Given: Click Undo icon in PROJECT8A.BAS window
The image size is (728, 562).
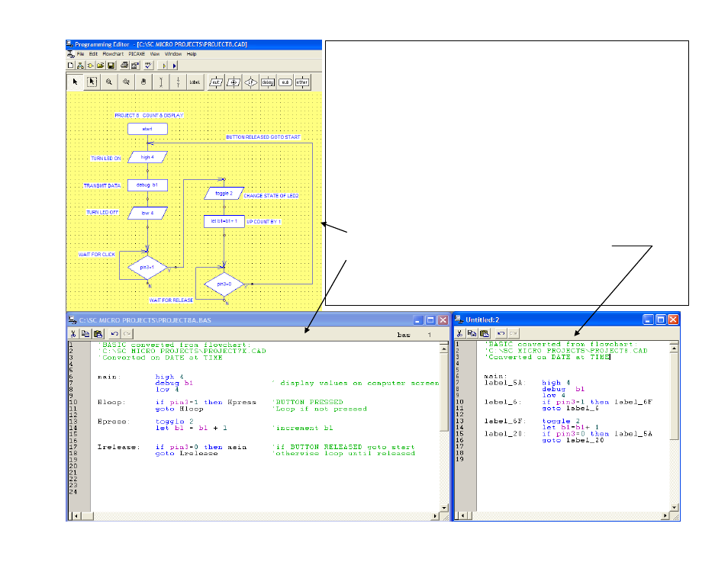Looking at the screenshot, I should point(114,334).
